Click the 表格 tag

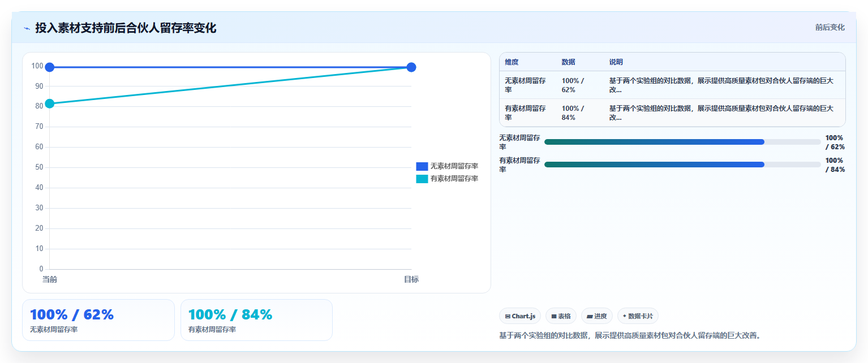pos(561,316)
